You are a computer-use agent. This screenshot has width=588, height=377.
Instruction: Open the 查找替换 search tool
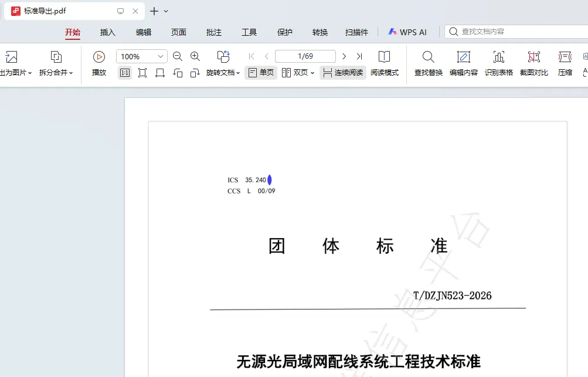tap(429, 63)
